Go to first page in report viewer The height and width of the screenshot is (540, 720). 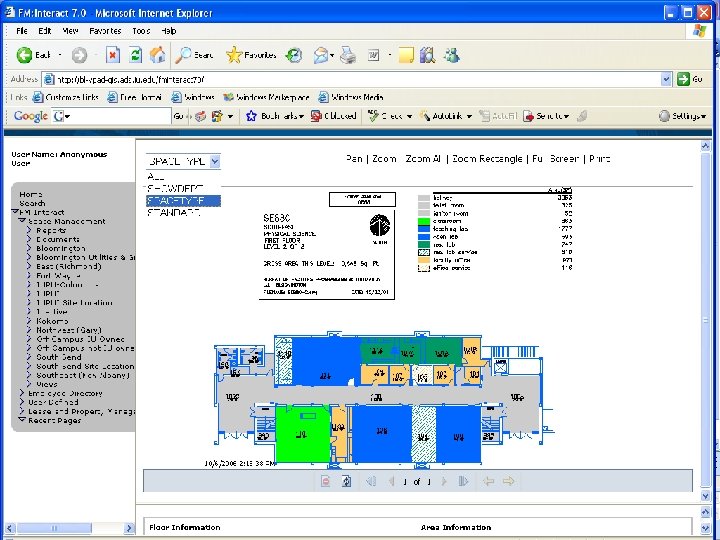click(371, 481)
